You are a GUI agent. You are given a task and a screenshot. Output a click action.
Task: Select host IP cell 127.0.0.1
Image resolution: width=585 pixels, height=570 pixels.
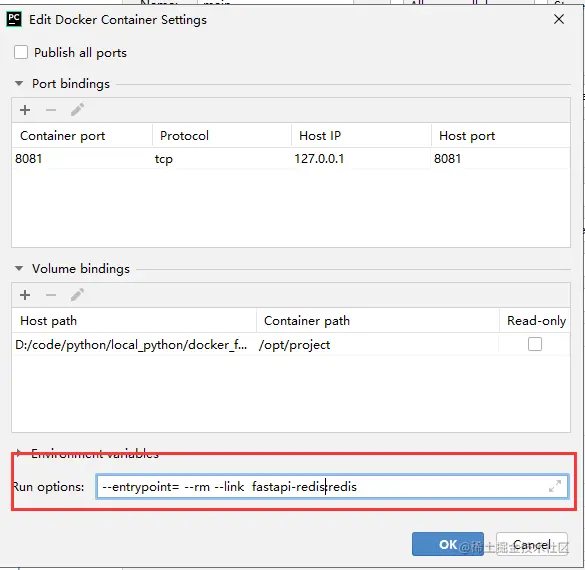[362, 159]
